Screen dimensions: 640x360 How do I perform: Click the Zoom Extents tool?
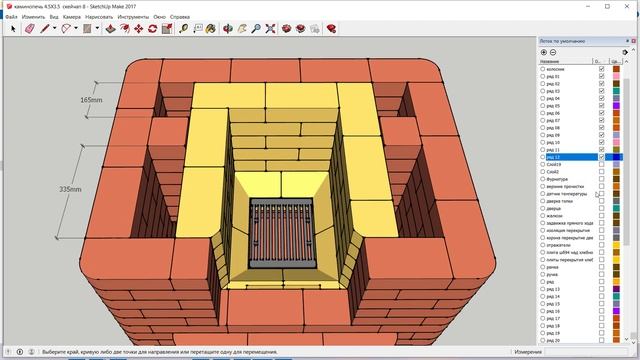click(x=270, y=29)
